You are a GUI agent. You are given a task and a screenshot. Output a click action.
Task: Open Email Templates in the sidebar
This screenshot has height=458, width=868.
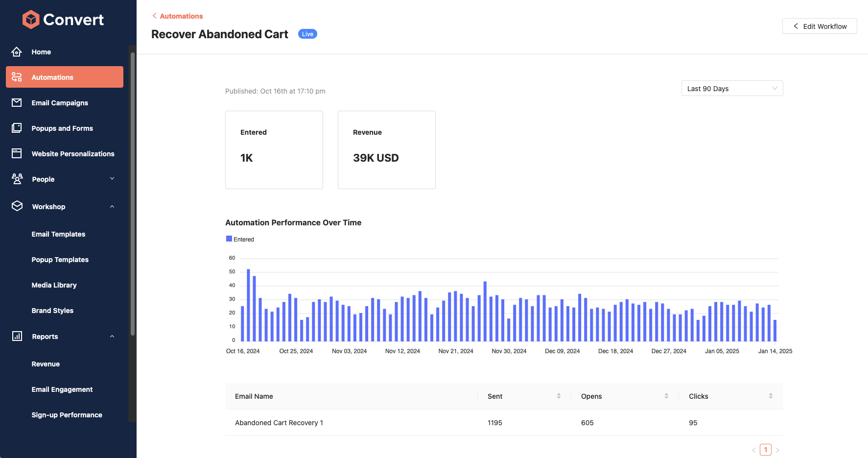pyautogui.click(x=58, y=234)
